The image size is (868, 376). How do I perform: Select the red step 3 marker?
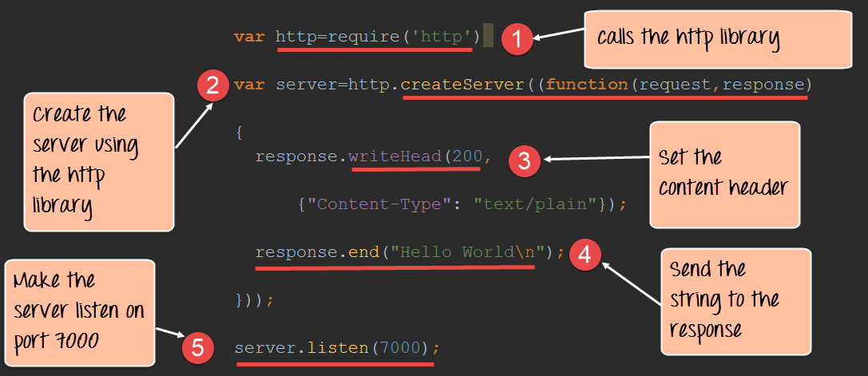coord(524,160)
